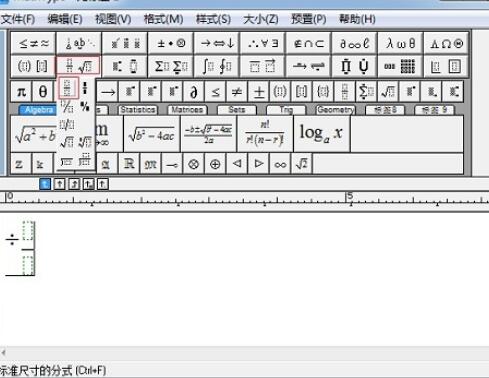Open the lowercase Greek letters palette (λωθ)
Image resolution: width=489 pixels, height=378 pixels.
(400, 43)
